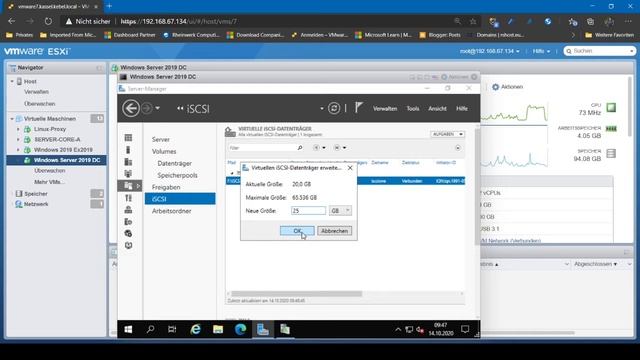Image resolution: width=640 pixels, height=360 pixels.
Task: Open the root@192.168.67.134 user dropdown
Action: pos(490,51)
